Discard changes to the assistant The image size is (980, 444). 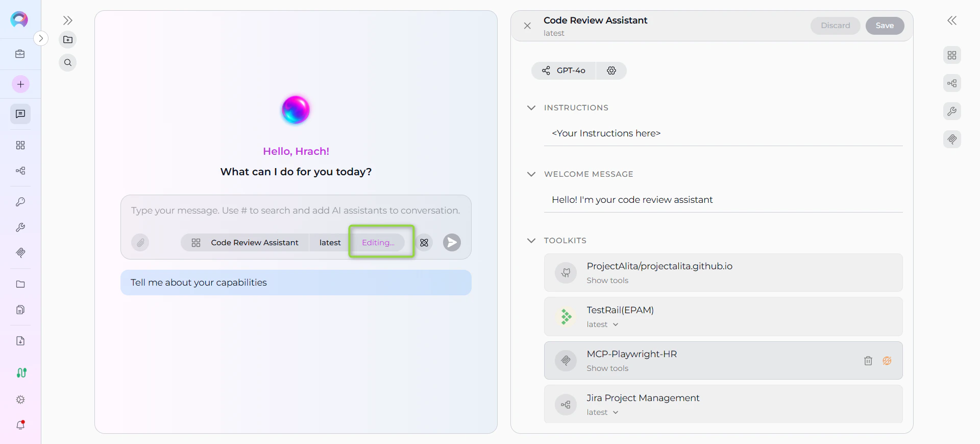click(835, 26)
